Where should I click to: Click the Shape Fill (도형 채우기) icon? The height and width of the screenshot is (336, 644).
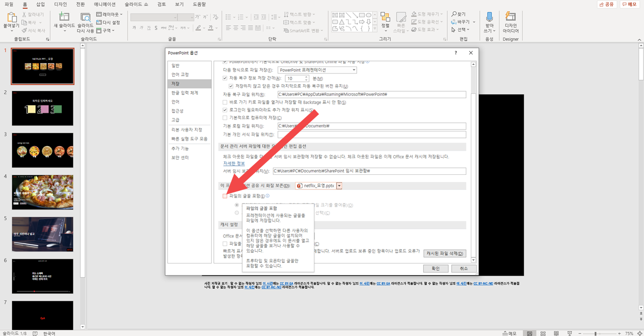(x=414, y=14)
